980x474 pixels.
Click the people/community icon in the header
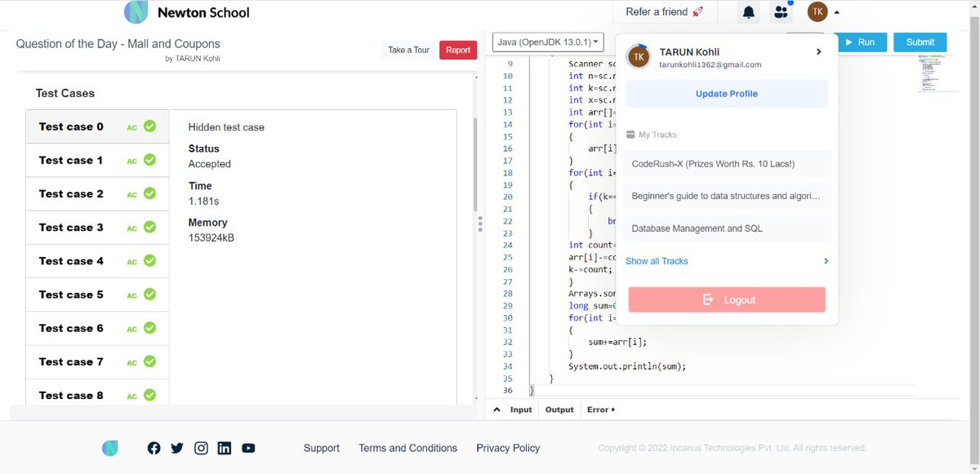781,11
